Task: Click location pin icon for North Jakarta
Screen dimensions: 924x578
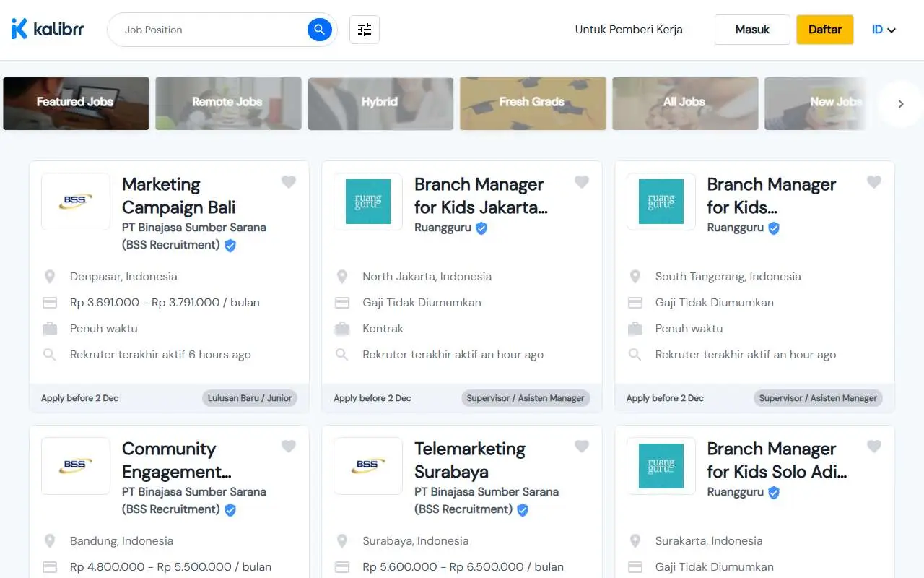Action: click(342, 277)
